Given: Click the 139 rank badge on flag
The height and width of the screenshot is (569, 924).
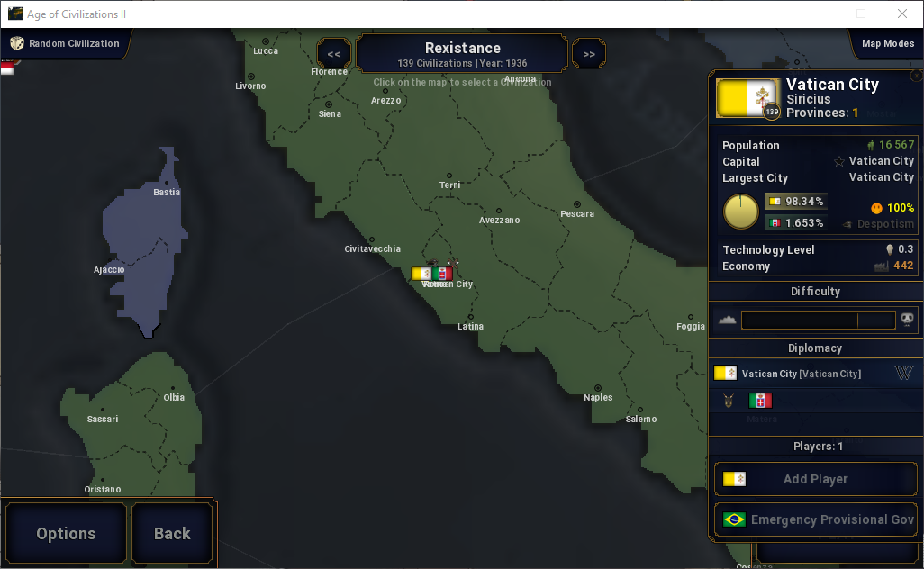Looking at the screenshot, I should [772, 112].
